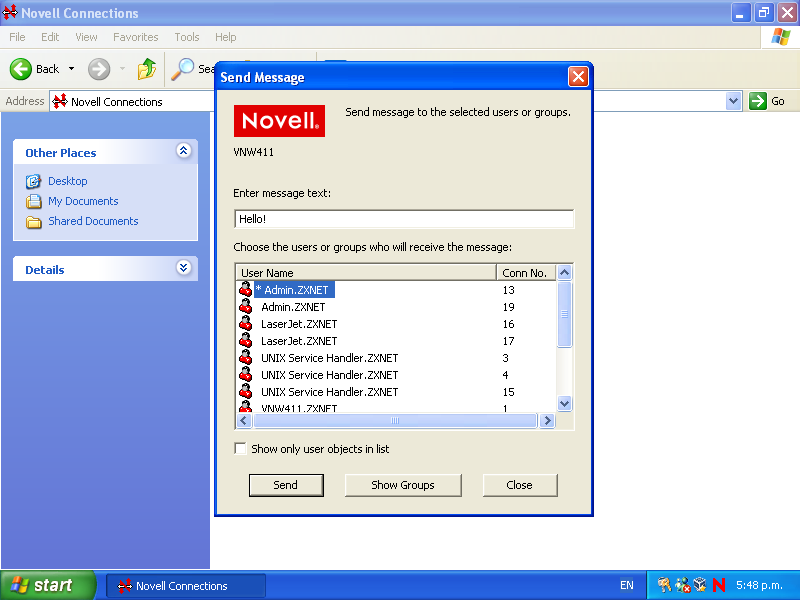800x600 pixels.
Task: Click the Close button in dialog
Action: [519, 485]
